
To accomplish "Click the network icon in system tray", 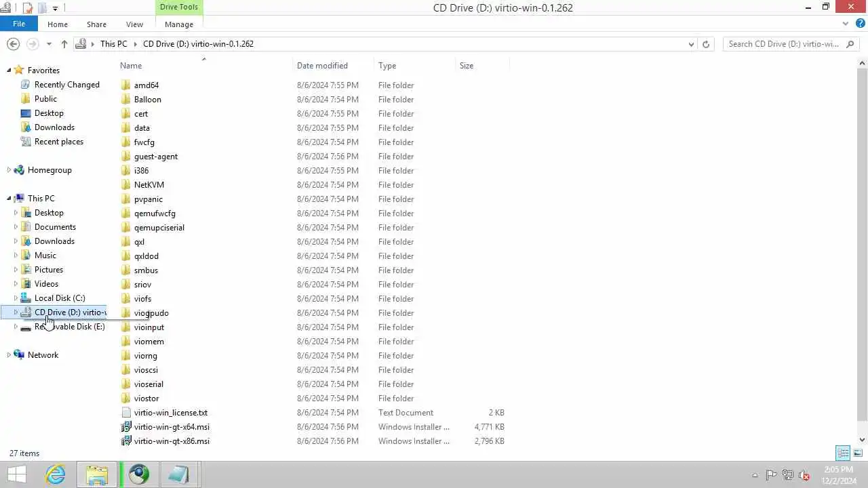I will click(x=787, y=475).
